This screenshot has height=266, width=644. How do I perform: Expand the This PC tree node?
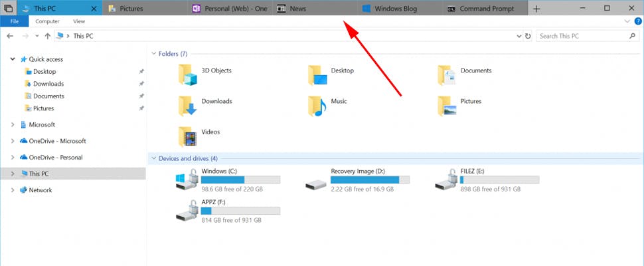tap(13, 174)
